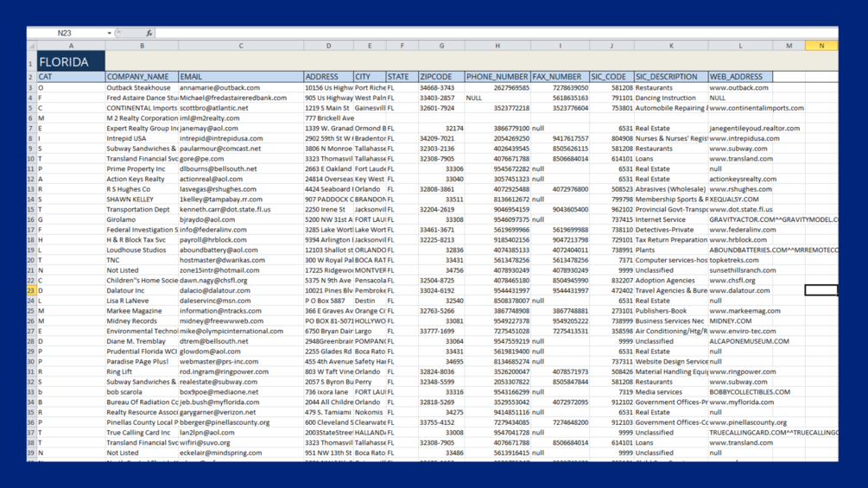Click the ZIPCODE header cell

441,77
